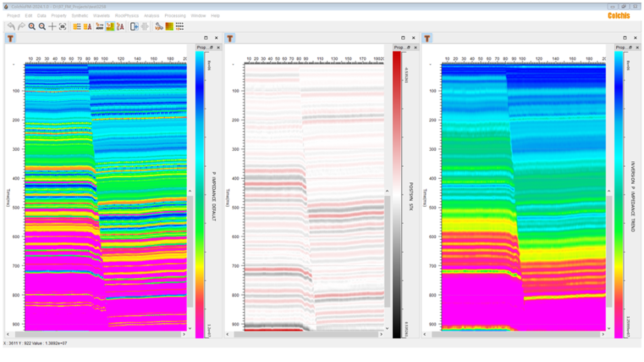Select the zoom in magnifier tool
This screenshot has height=362, width=644.
32,26
